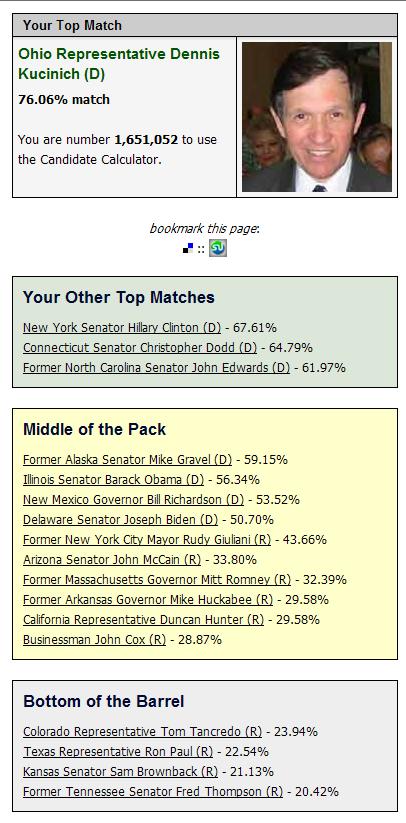Visit Texas Representative Ron Paul link
This screenshot has height=823, width=406.
tap(118, 752)
